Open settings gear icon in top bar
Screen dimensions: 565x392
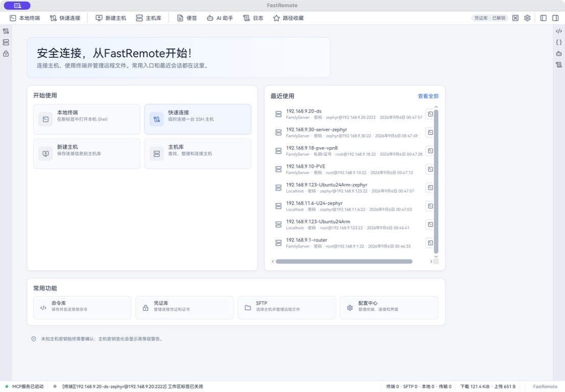tap(528, 18)
